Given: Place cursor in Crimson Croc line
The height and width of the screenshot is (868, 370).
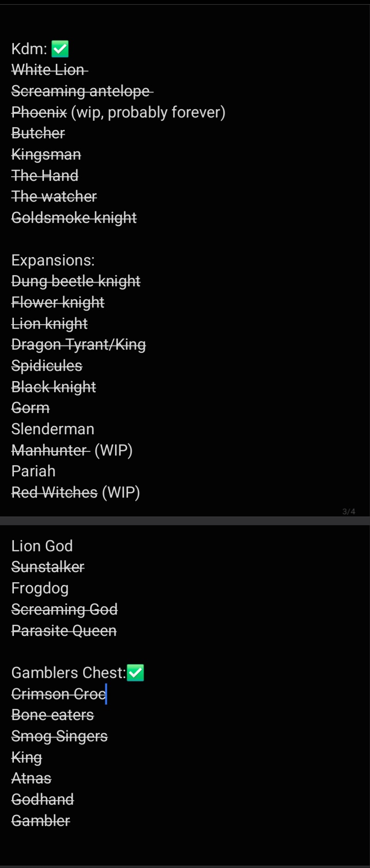Looking at the screenshot, I should (x=59, y=694).
